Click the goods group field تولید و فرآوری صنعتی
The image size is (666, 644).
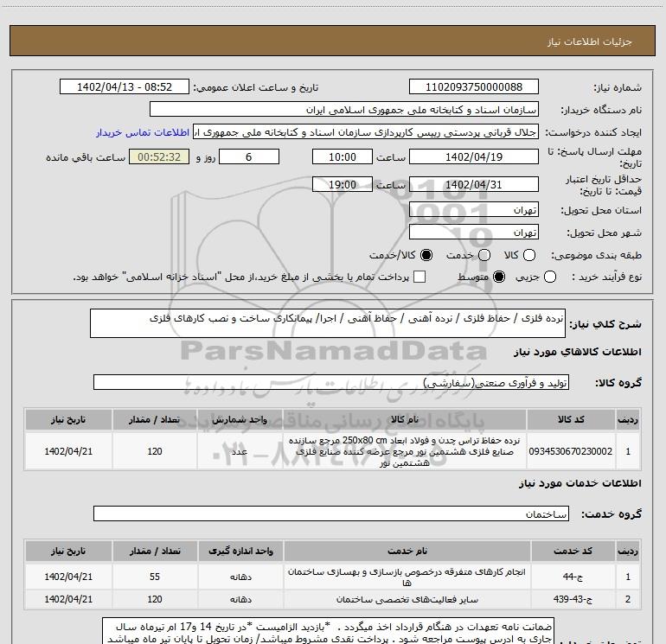tap(331, 382)
